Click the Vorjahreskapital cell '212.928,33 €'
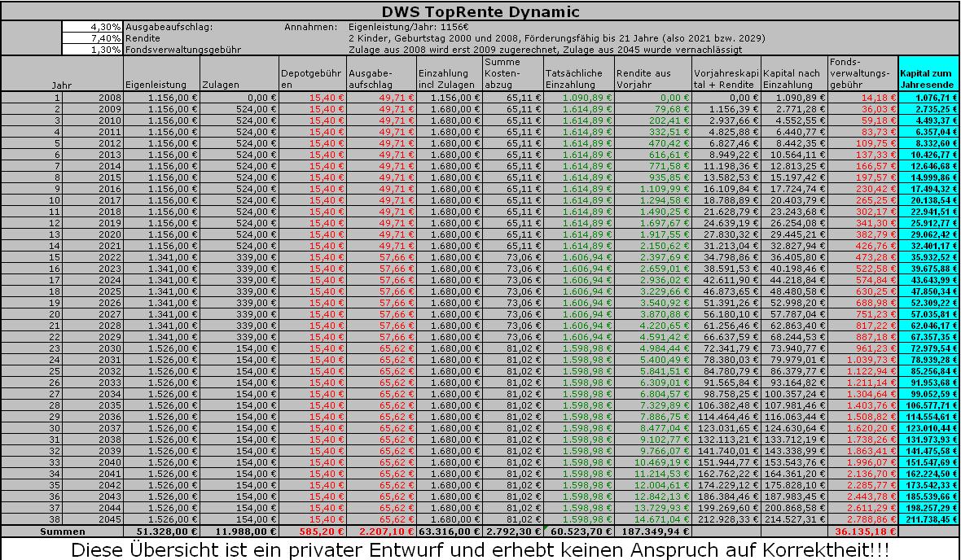The height and width of the screenshot is (560, 961). pyautogui.click(x=727, y=519)
